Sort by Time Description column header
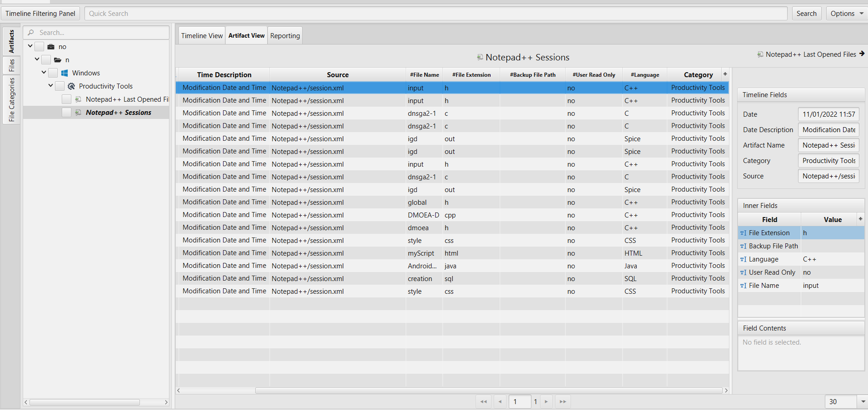This screenshot has height=410, width=868. 224,75
